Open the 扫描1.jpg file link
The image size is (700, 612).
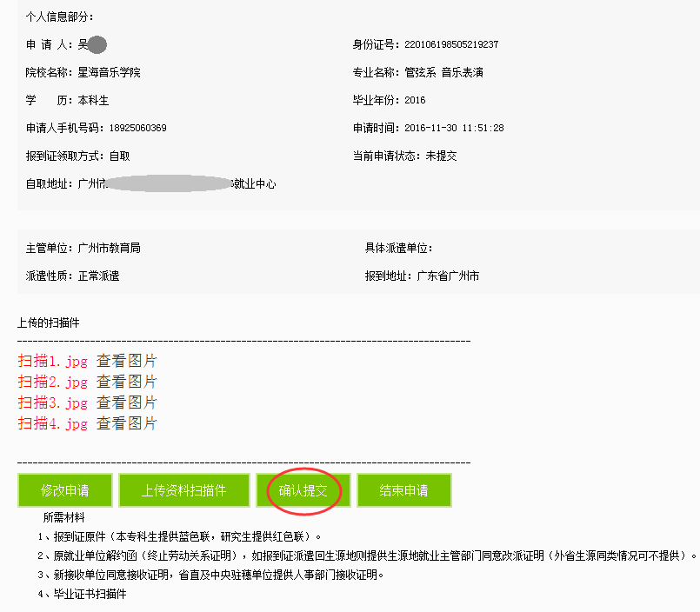(x=53, y=361)
